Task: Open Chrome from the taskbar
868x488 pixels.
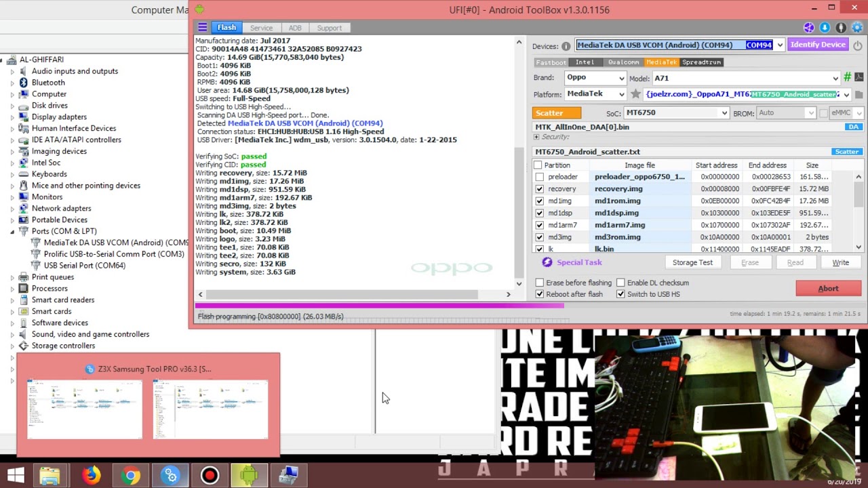Action: (x=131, y=475)
